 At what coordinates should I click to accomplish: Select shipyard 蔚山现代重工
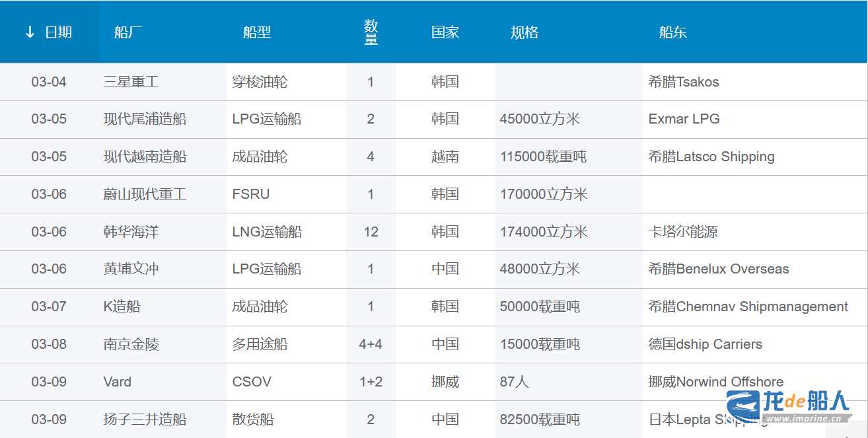[145, 194]
